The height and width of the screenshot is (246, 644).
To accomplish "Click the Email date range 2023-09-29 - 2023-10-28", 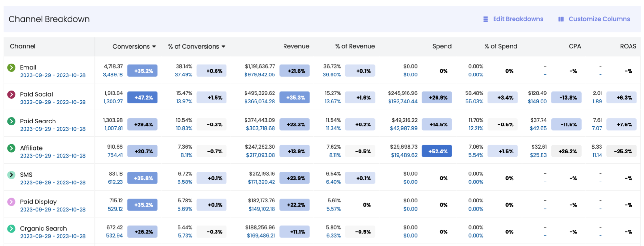I will [x=53, y=75].
